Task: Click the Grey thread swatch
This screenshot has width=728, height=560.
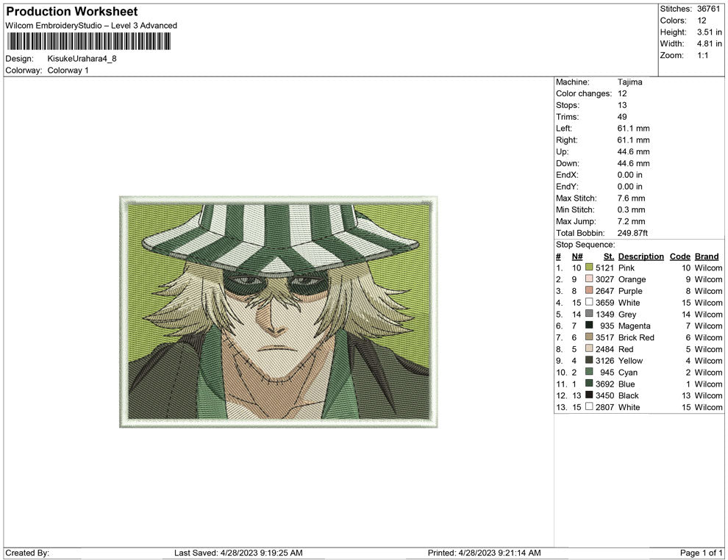Action: point(588,314)
